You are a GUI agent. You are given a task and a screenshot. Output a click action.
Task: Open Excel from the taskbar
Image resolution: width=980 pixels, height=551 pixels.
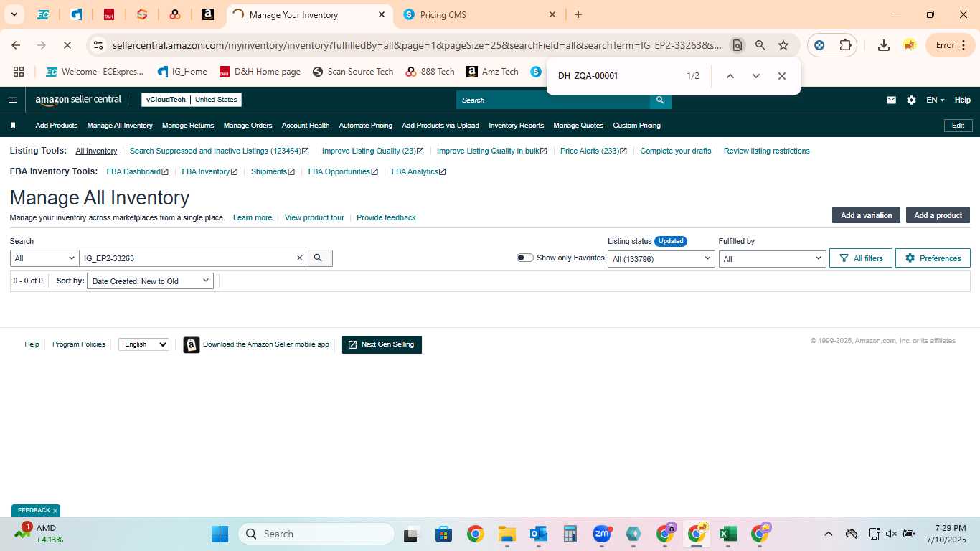728,534
